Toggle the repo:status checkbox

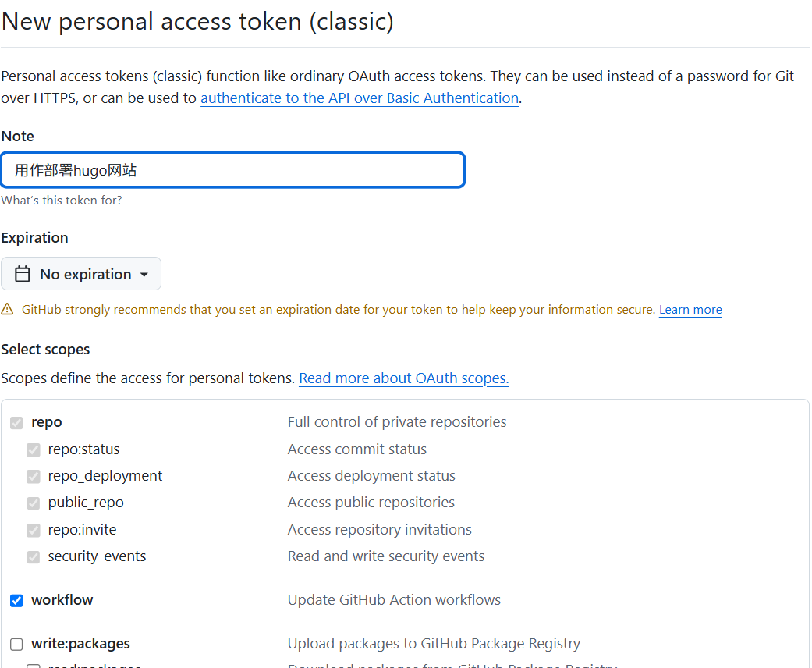[x=34, y=449]
